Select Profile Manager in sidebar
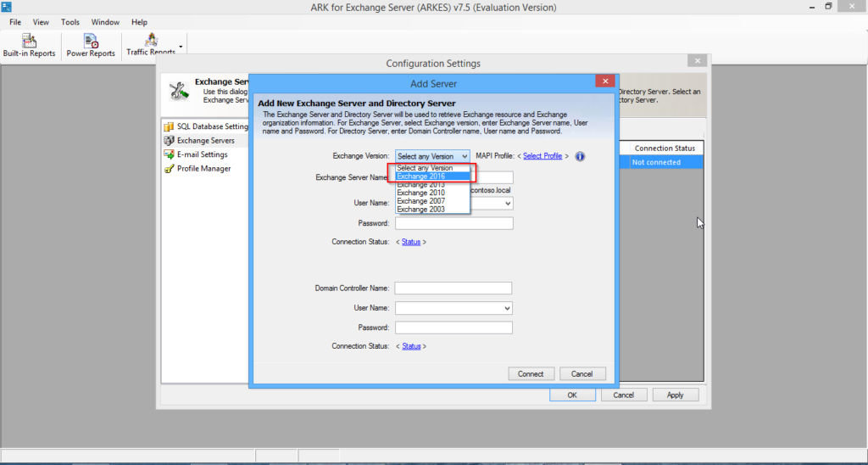 click(203, 169)
